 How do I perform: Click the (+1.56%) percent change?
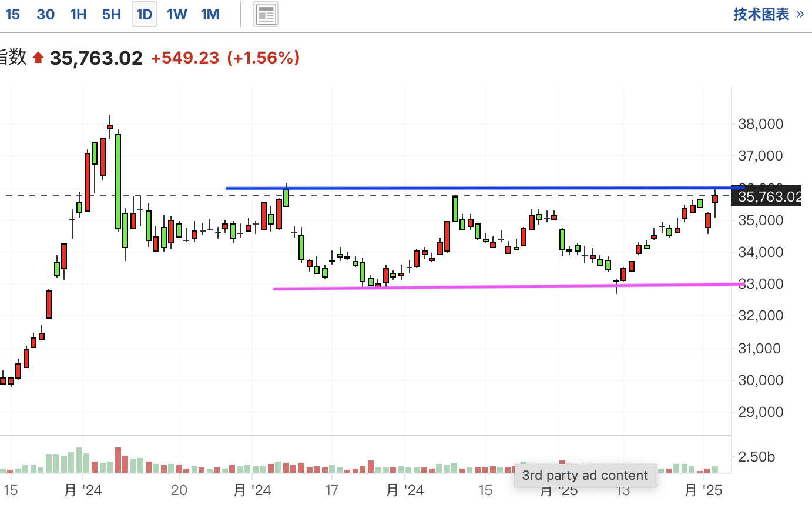coord(264,58)
